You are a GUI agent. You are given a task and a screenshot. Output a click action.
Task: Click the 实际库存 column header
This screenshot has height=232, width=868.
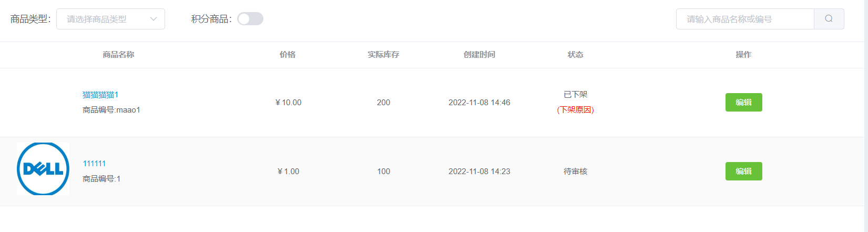(x=383, y=55)
